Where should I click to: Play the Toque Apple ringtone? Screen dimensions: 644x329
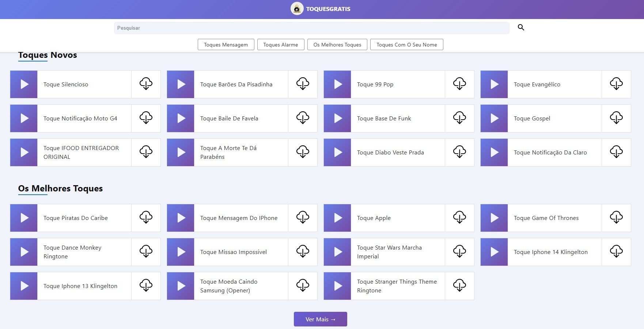(337, 218)
